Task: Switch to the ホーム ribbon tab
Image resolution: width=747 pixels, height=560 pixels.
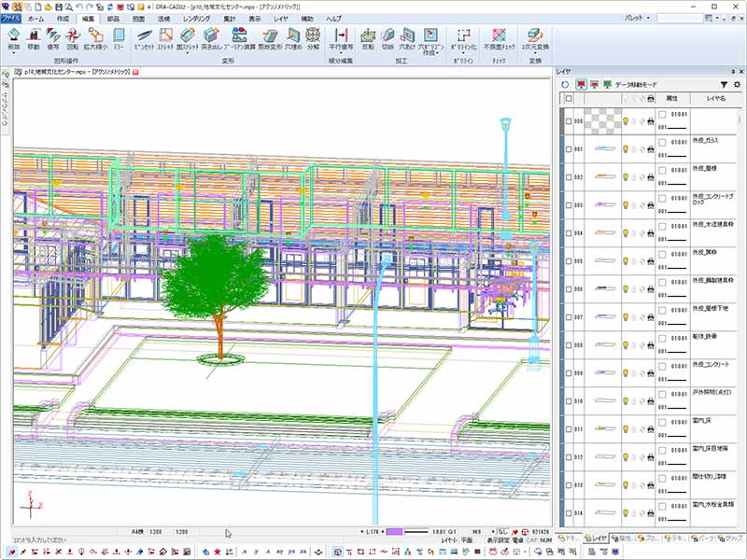Action: 35,19
